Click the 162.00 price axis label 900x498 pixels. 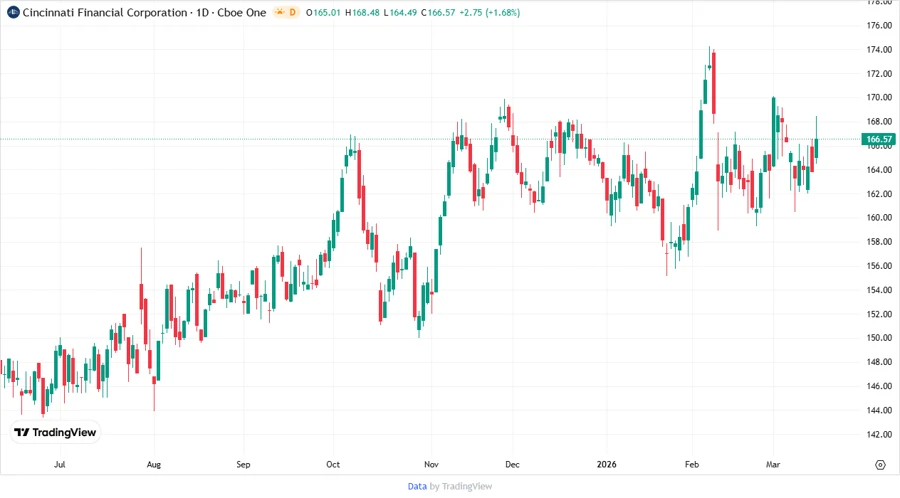(x=879, y=193)
